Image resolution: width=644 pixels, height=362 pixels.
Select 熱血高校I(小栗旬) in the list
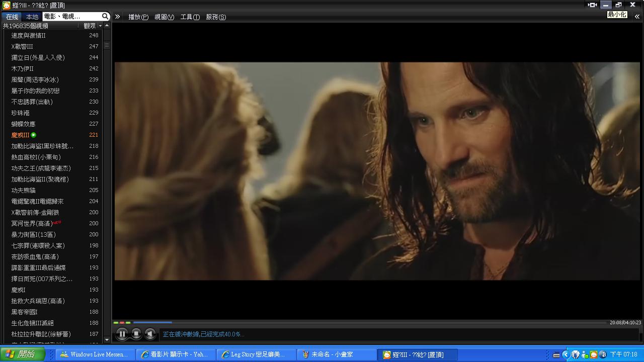click(36, 157)
